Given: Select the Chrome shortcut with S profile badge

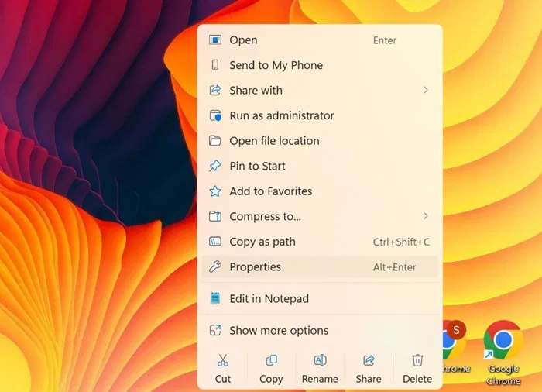Looking at the screenshot, I should tap(455, 347).
